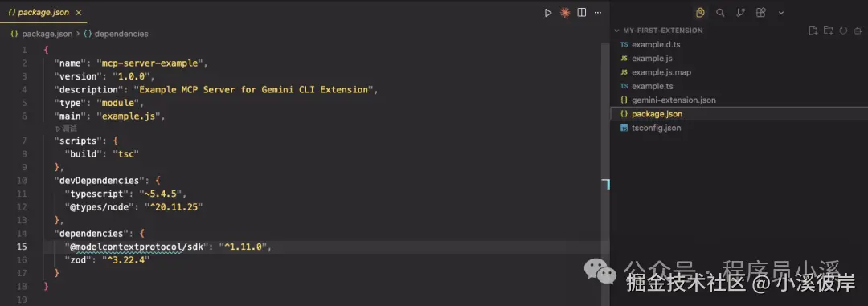The image size is (868, 306).
Task: Open the Search view magnifier icon
Action: click(720, 13)
